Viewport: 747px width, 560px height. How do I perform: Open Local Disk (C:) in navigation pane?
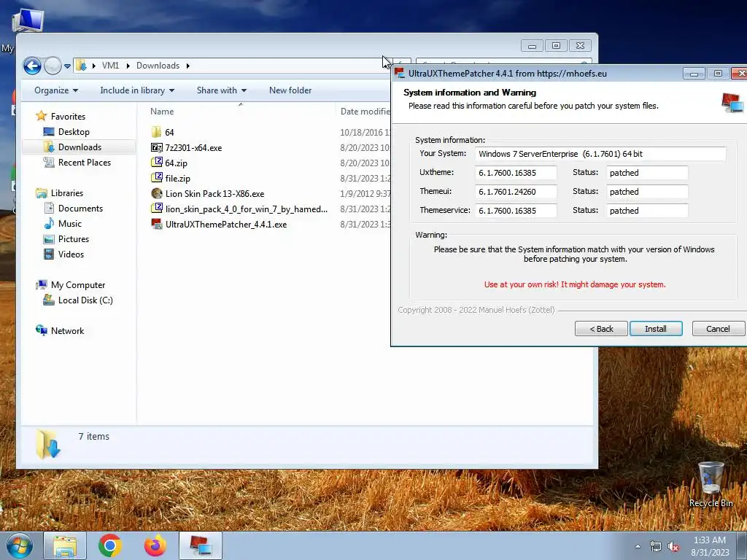pos(85,300)
